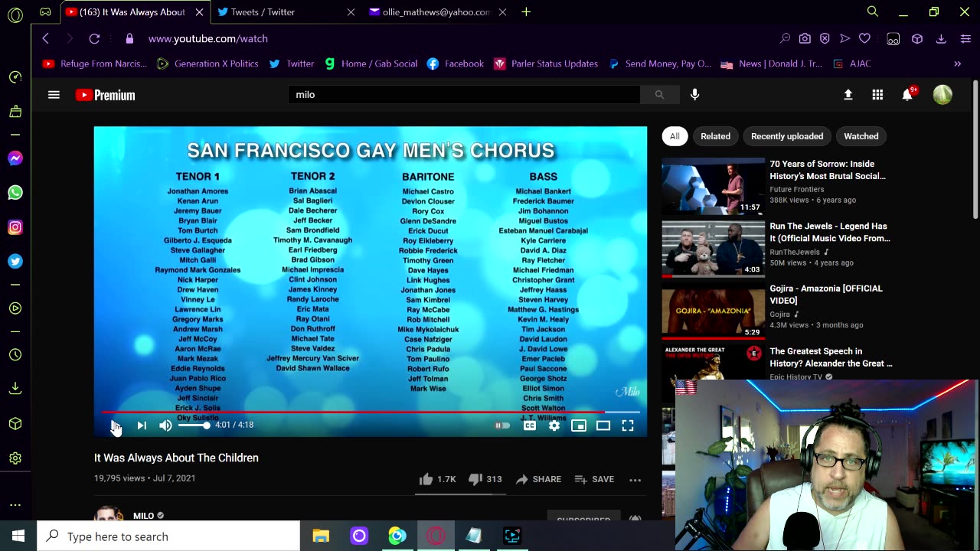Open browser downloads toolbar icon
Image resolution: width=980 pixels, height=551 pixels.
[941, 38]
